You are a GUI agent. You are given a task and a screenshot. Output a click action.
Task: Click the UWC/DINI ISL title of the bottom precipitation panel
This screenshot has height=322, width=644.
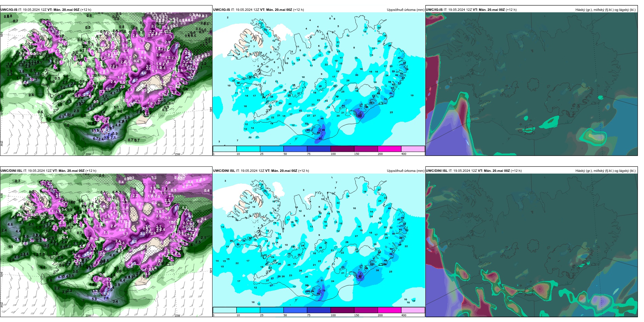[224, 171]
